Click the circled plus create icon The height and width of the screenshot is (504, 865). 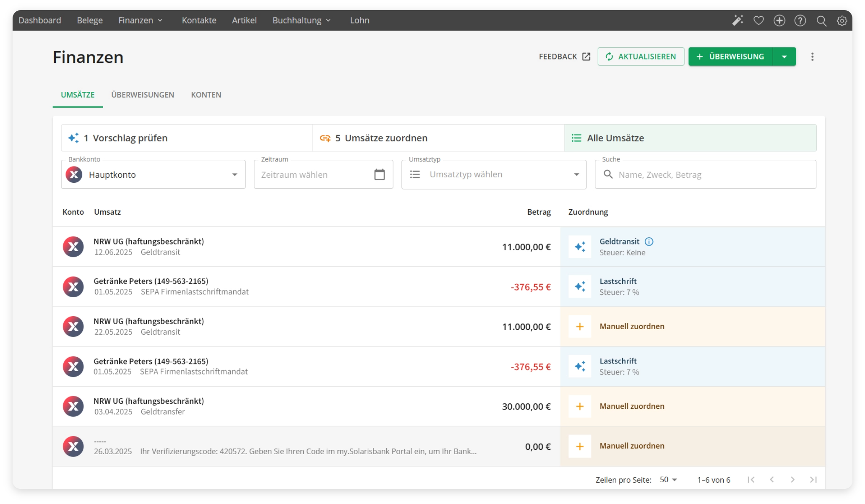779,20
